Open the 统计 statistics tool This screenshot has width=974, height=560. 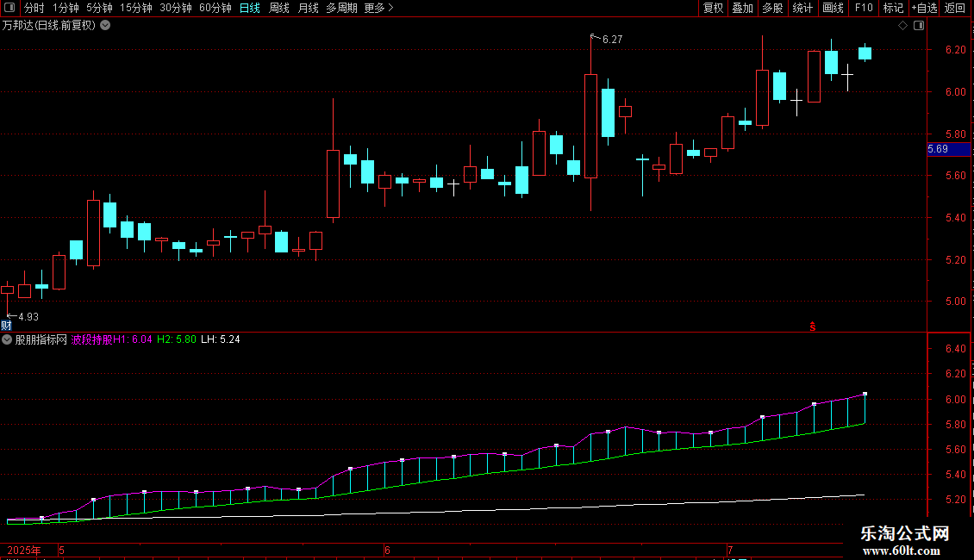coord(802,8)
